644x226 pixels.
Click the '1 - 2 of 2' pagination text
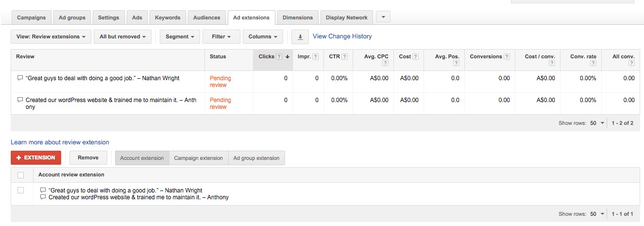coord(623,123)
